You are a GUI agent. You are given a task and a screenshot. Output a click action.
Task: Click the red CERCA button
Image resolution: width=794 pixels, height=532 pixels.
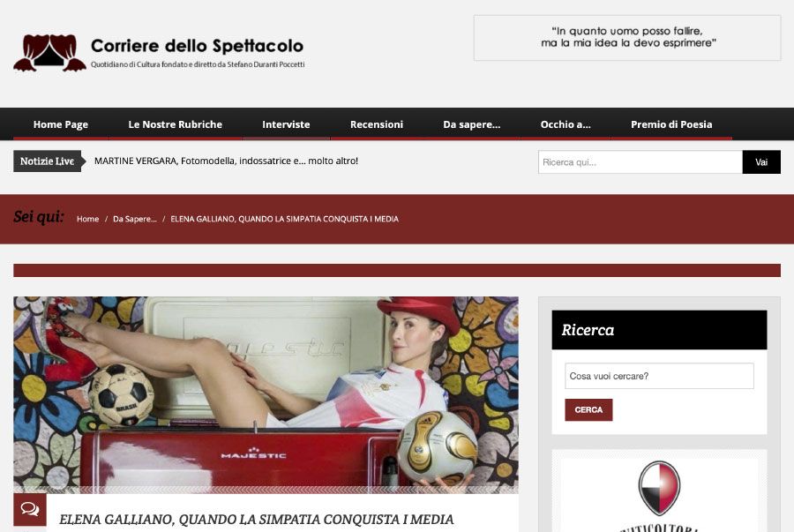coord(589,410)
